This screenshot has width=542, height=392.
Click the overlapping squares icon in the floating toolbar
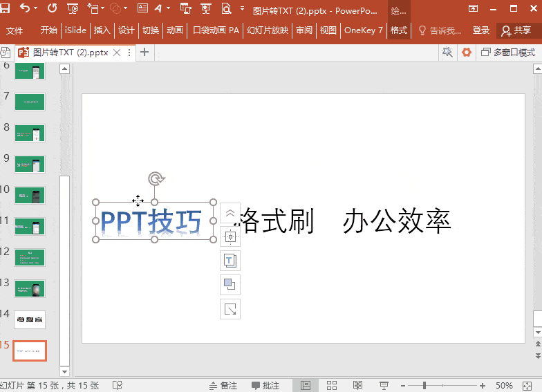[230, 284]
